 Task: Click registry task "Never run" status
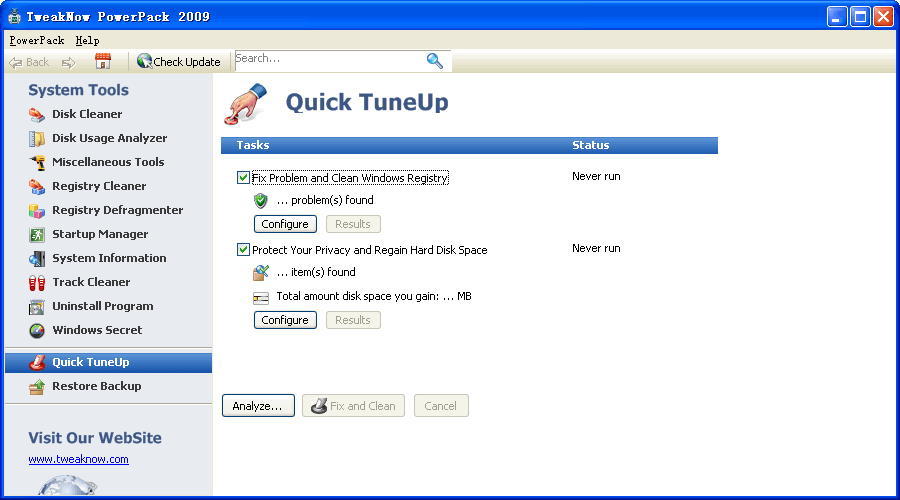(x=596, y=176)
